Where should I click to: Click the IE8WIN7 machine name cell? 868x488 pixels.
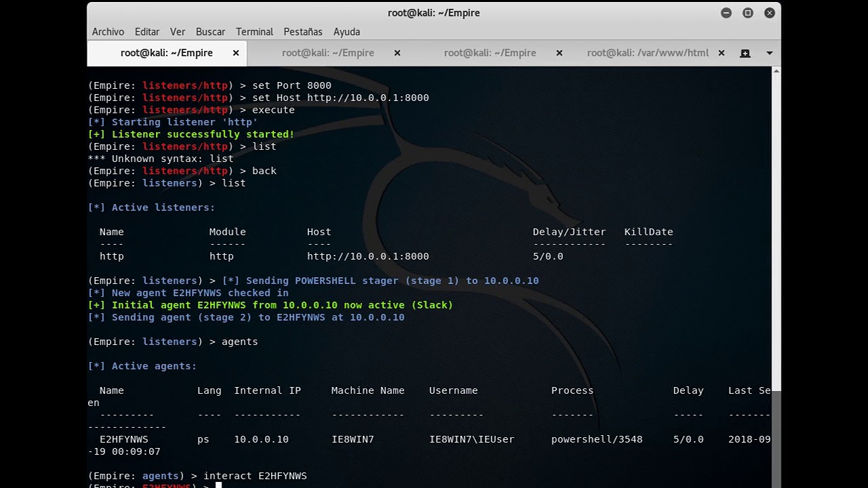353,439
